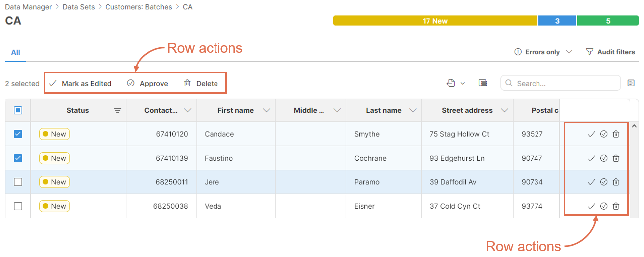
Task: Expand the First name column dropdown
Action: 266,110
